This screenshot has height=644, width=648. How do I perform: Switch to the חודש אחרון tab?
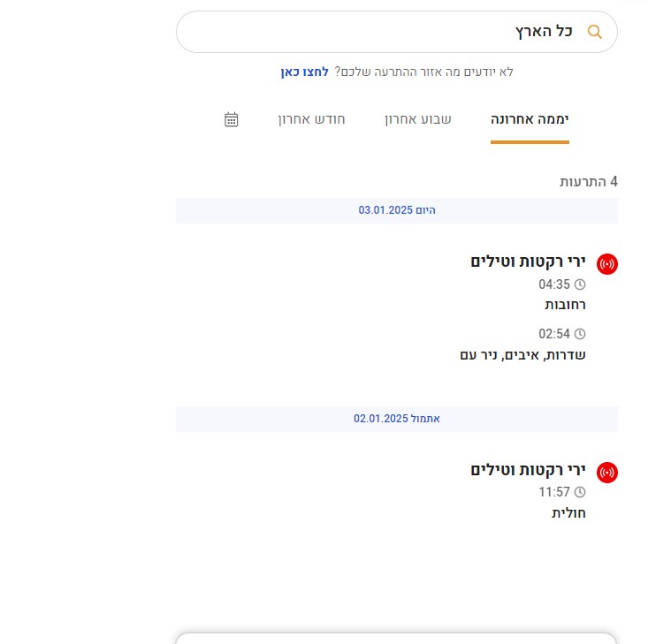click(x=311, y=119)
